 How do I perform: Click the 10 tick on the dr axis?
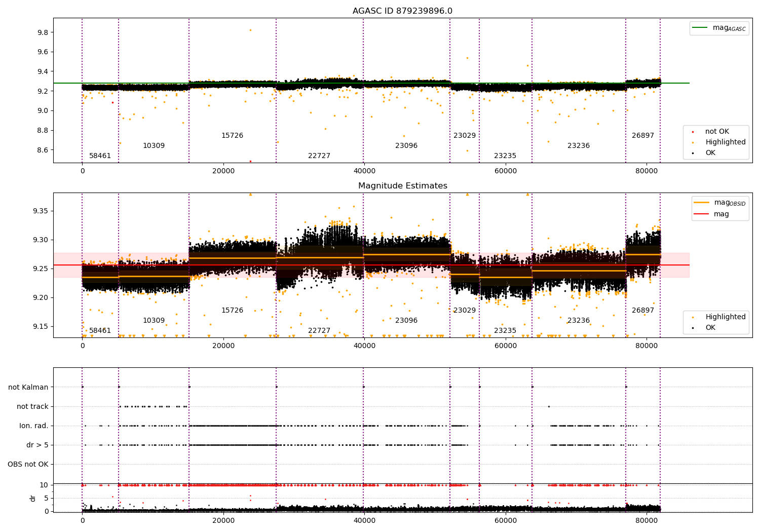pyautogui.click(x=44, y=485)
